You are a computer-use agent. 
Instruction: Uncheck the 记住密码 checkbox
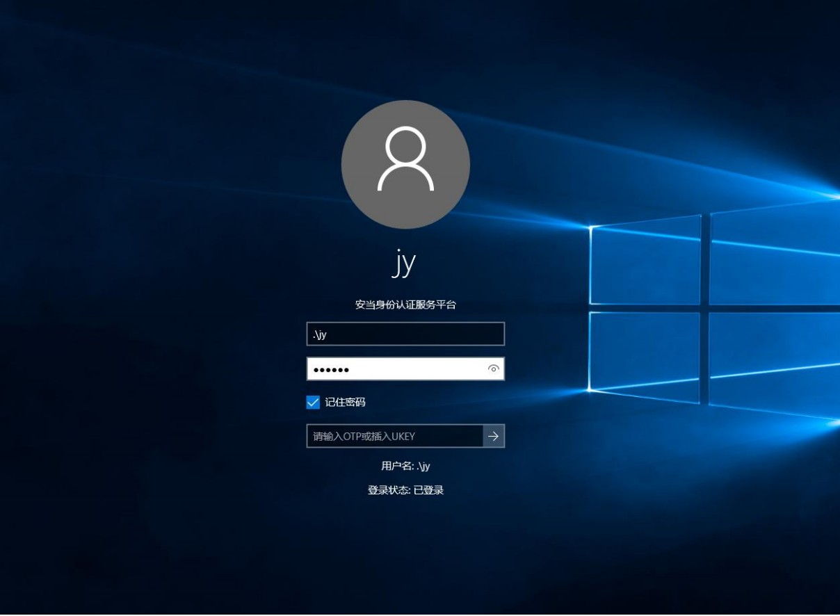point(313,402)
